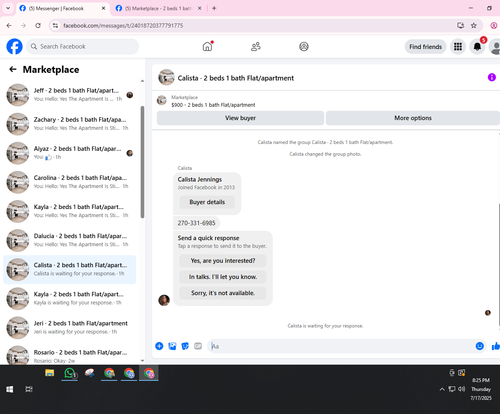Image resolution: width=500 pixels, height=414 pixels.
Task: Open Windows Start menu
Action: pyautogui.click(x=10, y=389)
